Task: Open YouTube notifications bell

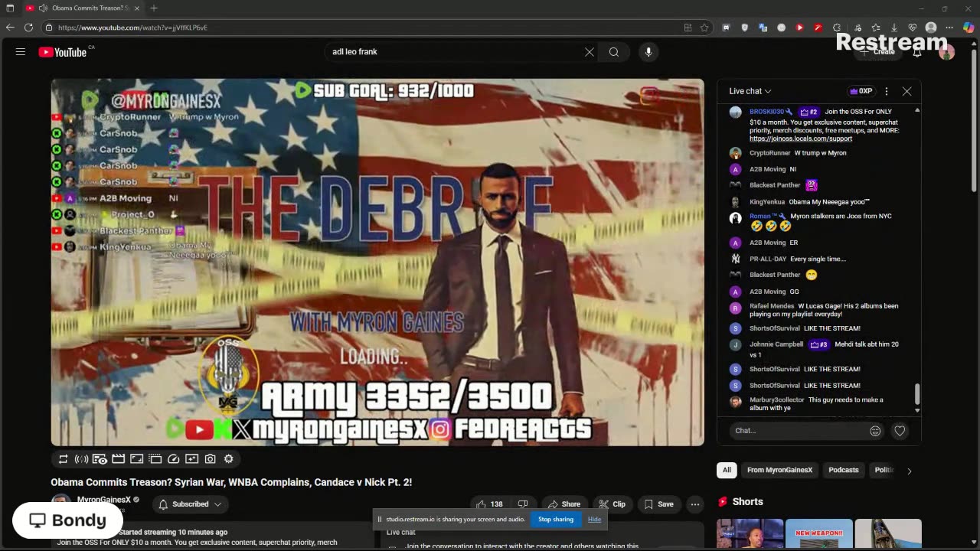Action: pyautogui.click(x=917, y=52)
